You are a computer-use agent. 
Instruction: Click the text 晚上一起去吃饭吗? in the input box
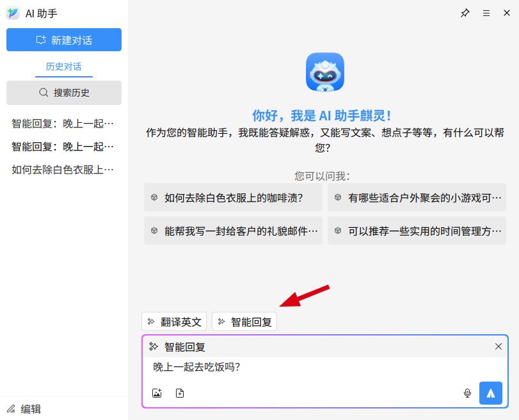click(x=196, y=367)
